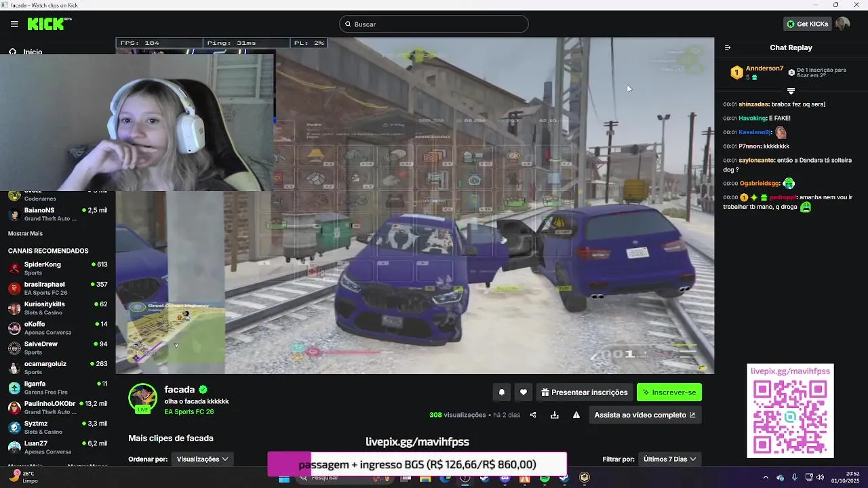Open LuanZ7 channel in sidebar
868x488 pixels.
tap(58, 447)
